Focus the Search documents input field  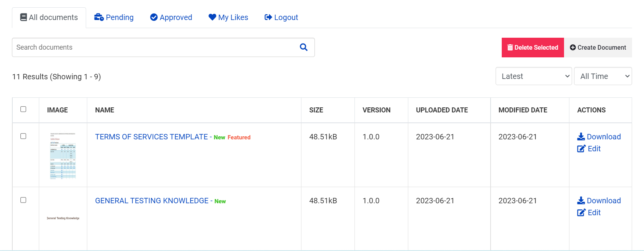coord(154,47)
